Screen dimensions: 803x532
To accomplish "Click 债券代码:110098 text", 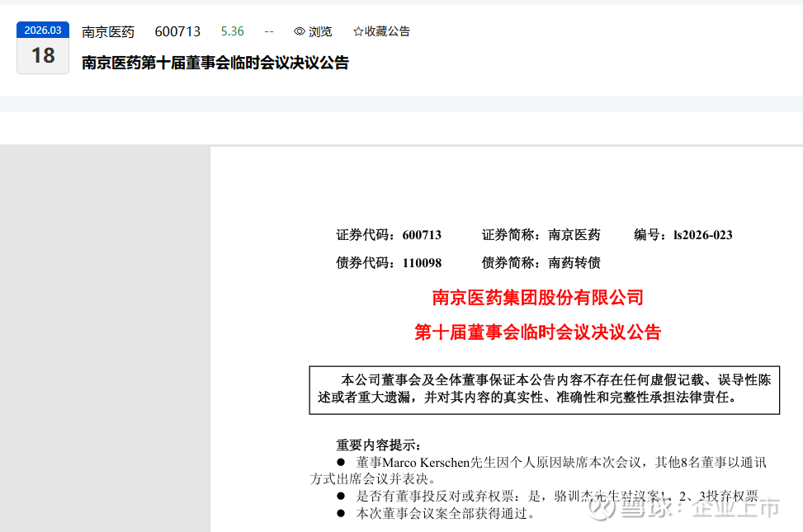I will tap(389, 262).
